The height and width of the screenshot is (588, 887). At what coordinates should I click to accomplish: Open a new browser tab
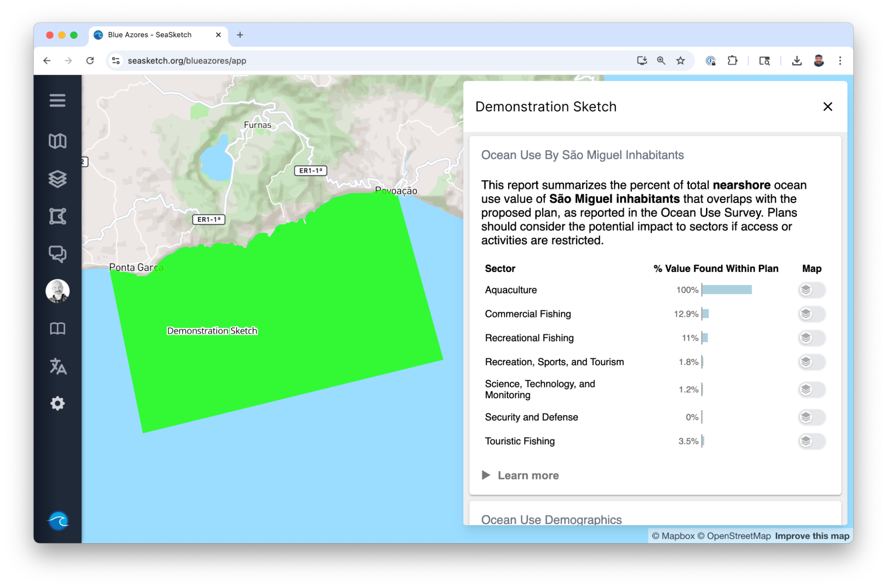tap(240, 35)
